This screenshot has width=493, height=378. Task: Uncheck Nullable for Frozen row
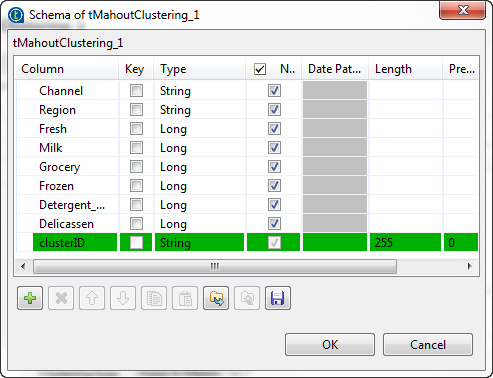(x=274, y=186)
